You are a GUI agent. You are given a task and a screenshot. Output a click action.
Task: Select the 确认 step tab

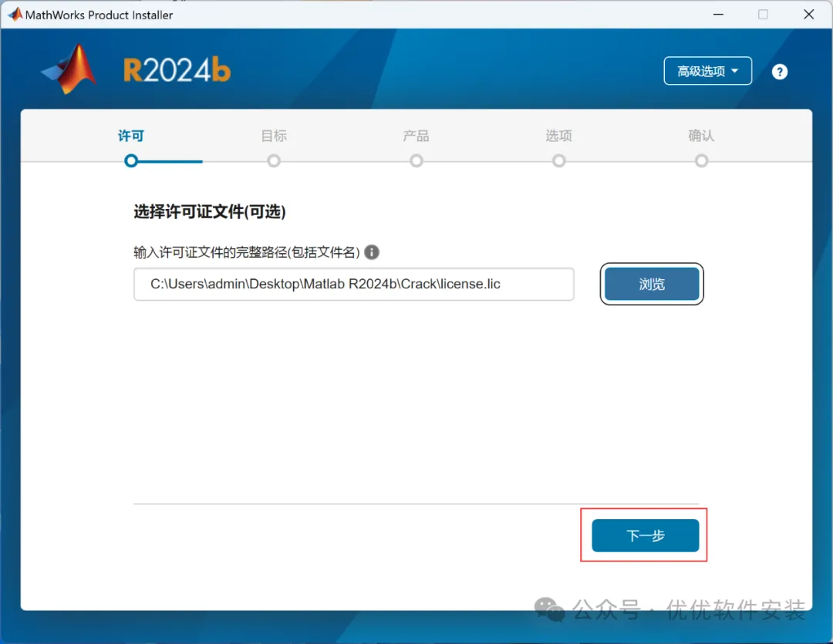701,136
